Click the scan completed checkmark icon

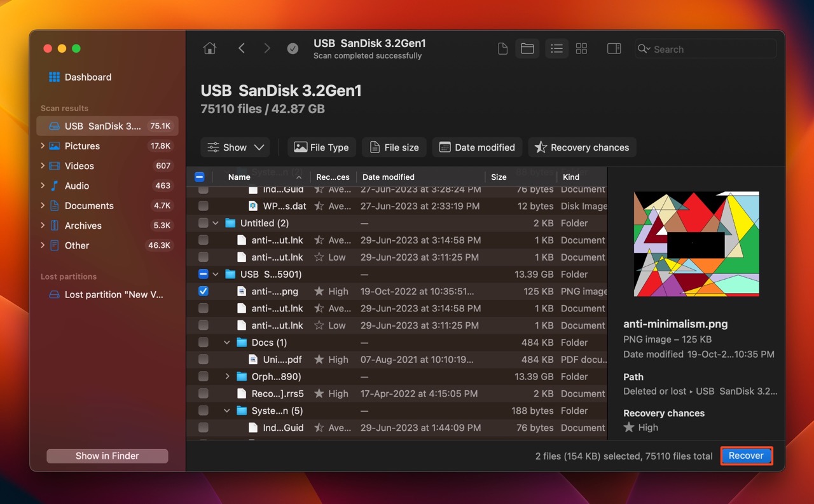point(293,49)
